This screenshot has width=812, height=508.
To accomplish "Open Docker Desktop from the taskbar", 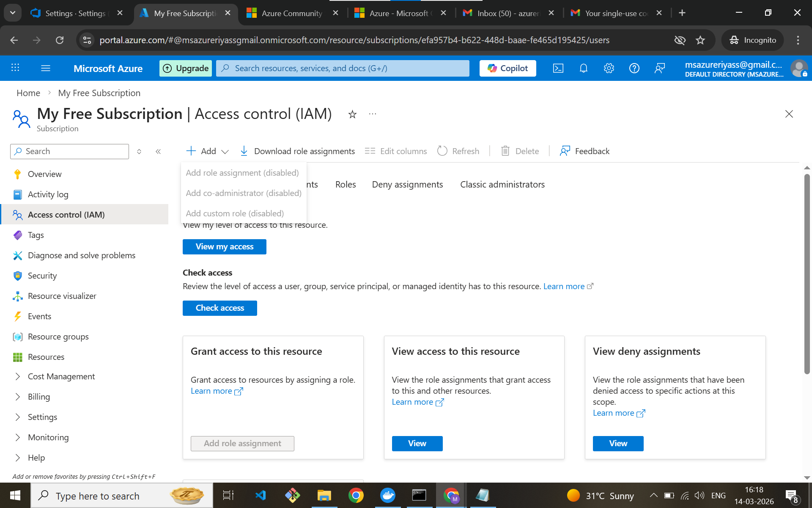I will pyautogui.click(x=388, y=495).
